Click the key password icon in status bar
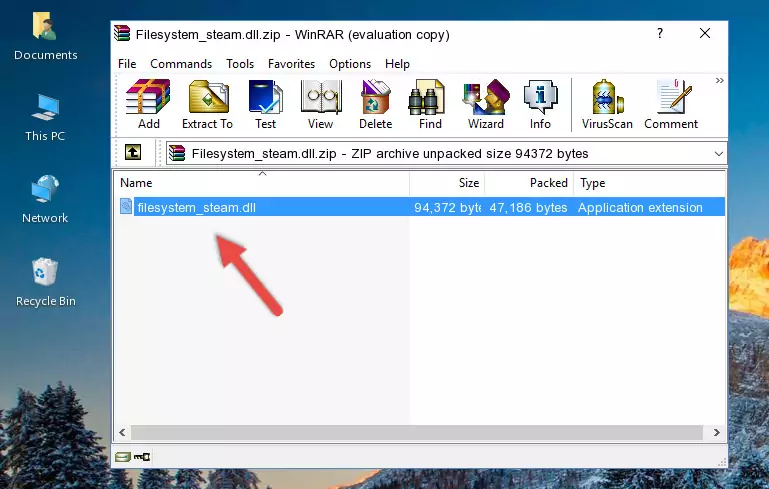This screenshot has height=489, width=769. pyautogui.click(x=142, y=457)
